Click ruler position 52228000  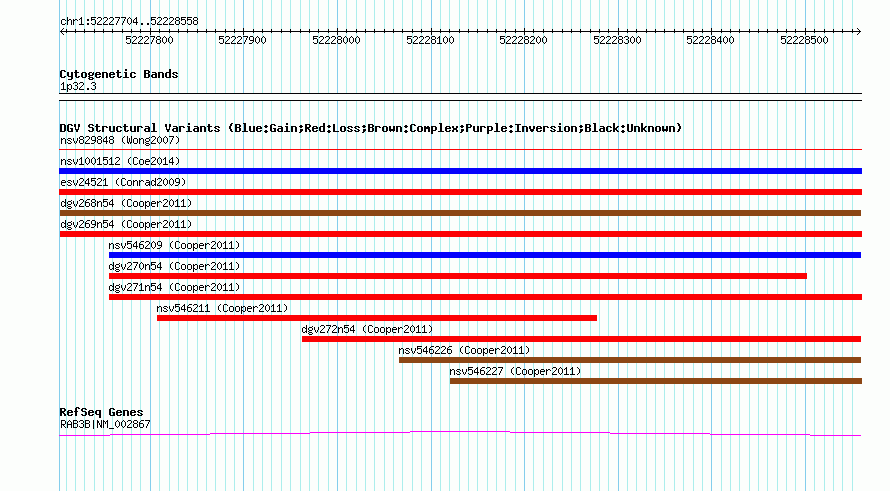(x=337, y=40)
